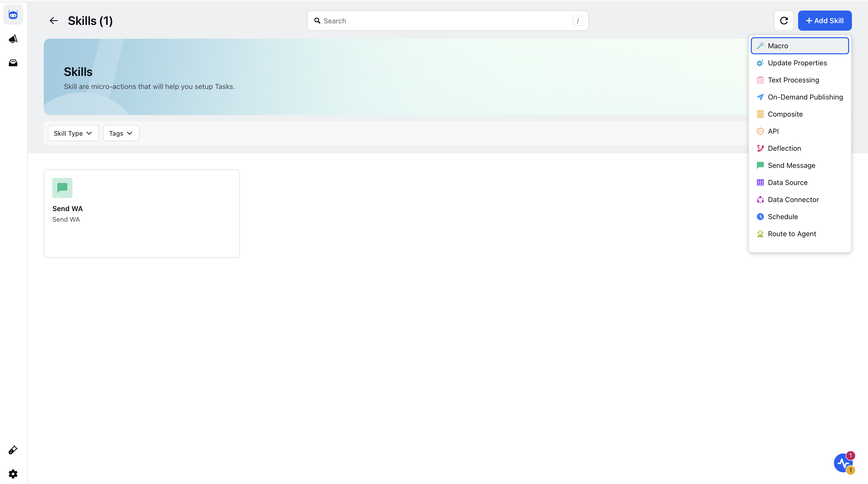Focus the Search input field
Viewport: 868px width, 484px height.
coord(448,21)
